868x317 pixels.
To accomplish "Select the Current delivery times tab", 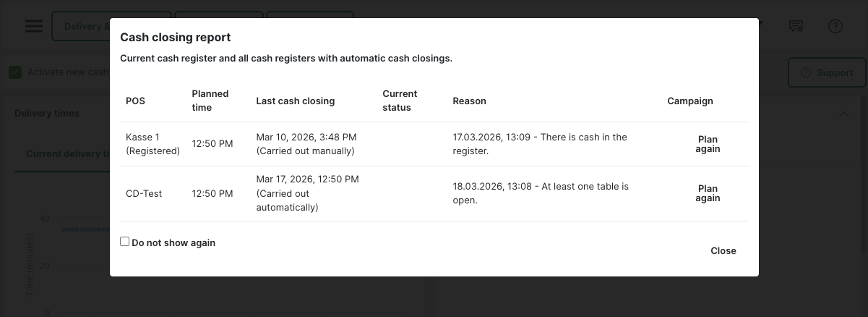I will [66, 153].
